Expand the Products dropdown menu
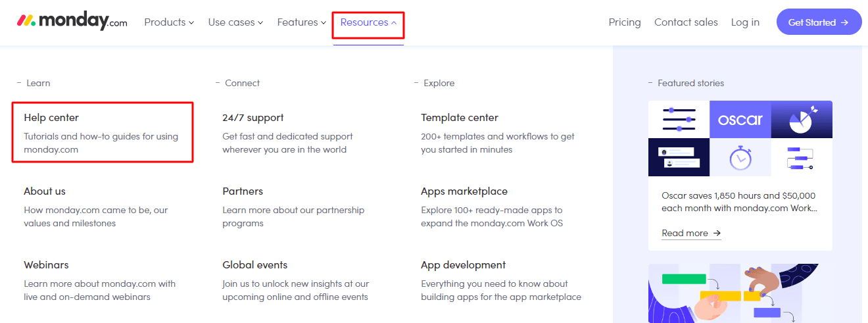868x323 pixels. (x=169, y=22)
